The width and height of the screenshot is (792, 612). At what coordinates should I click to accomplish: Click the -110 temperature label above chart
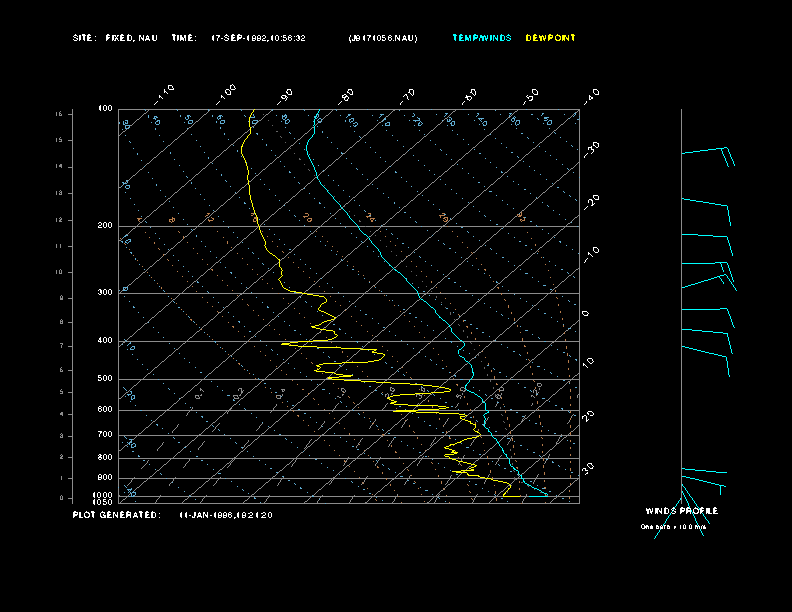pos(164,94)
